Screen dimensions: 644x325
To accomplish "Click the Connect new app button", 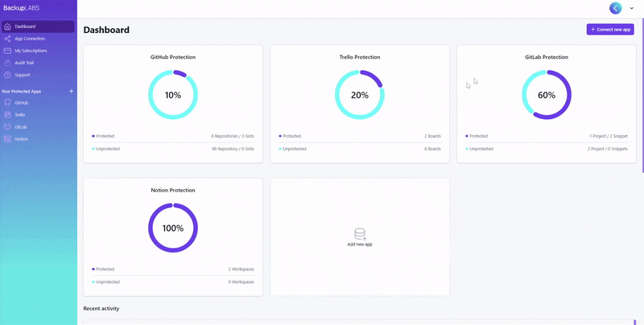I will pyautogui.click(x=610, y=30).
